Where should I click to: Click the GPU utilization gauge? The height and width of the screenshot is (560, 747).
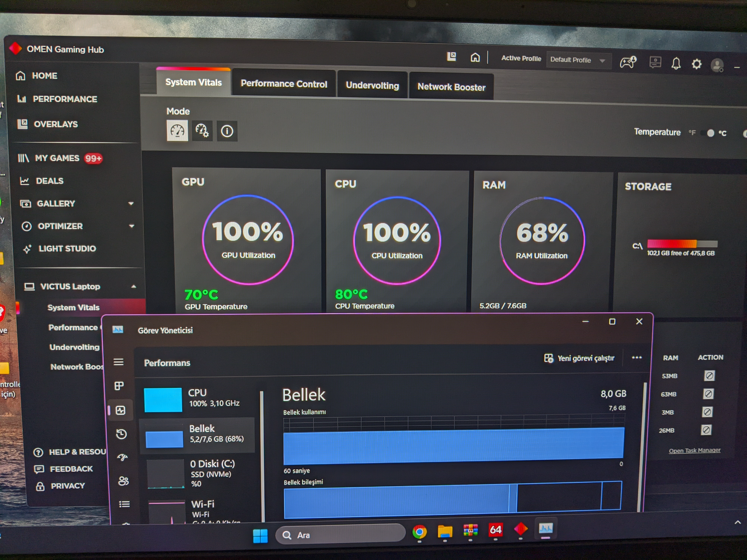[248, 240]
